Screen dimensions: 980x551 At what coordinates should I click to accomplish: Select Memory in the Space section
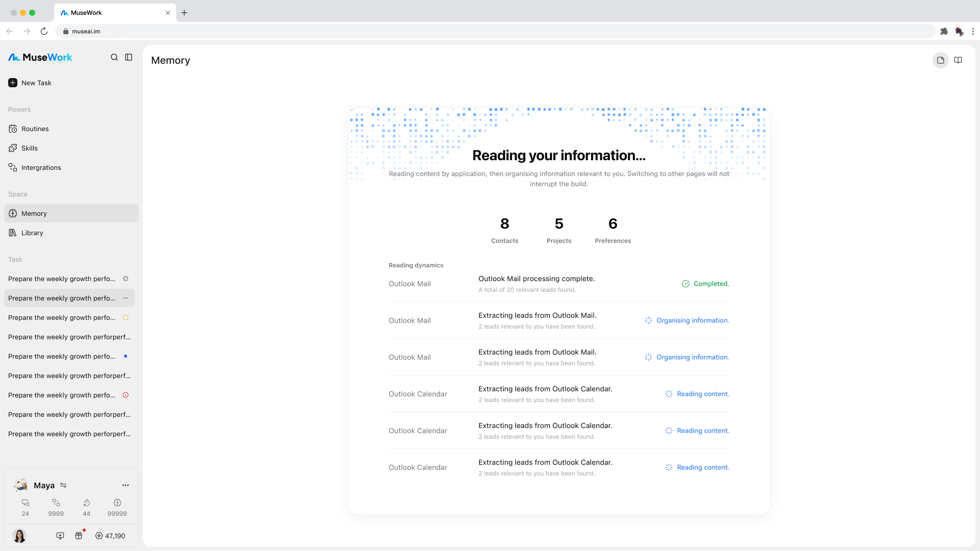tap(71, 213)
